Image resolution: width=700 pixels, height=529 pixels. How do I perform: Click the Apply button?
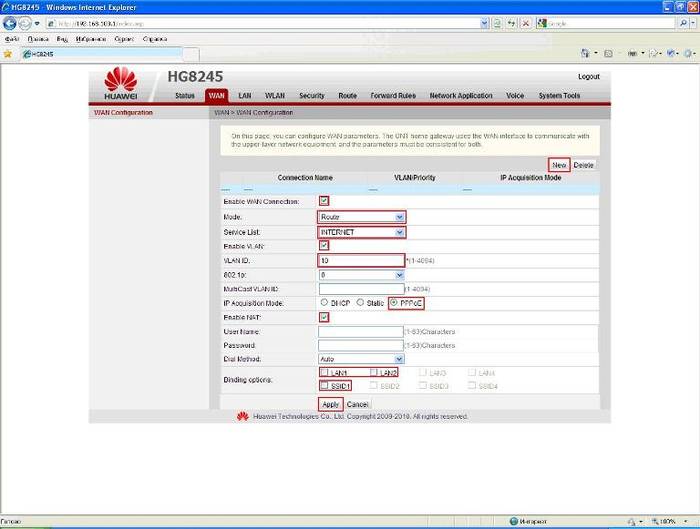coord(330,404)
